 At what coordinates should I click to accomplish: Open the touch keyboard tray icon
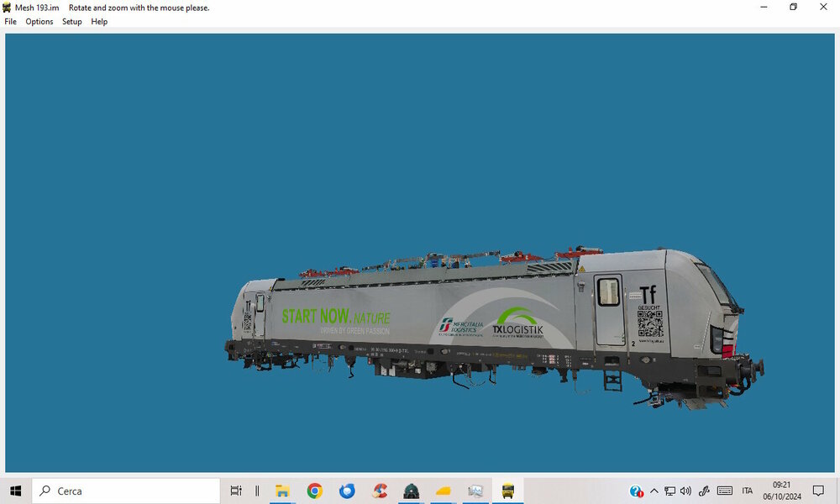pyautogui.click(x=725, y=491)
